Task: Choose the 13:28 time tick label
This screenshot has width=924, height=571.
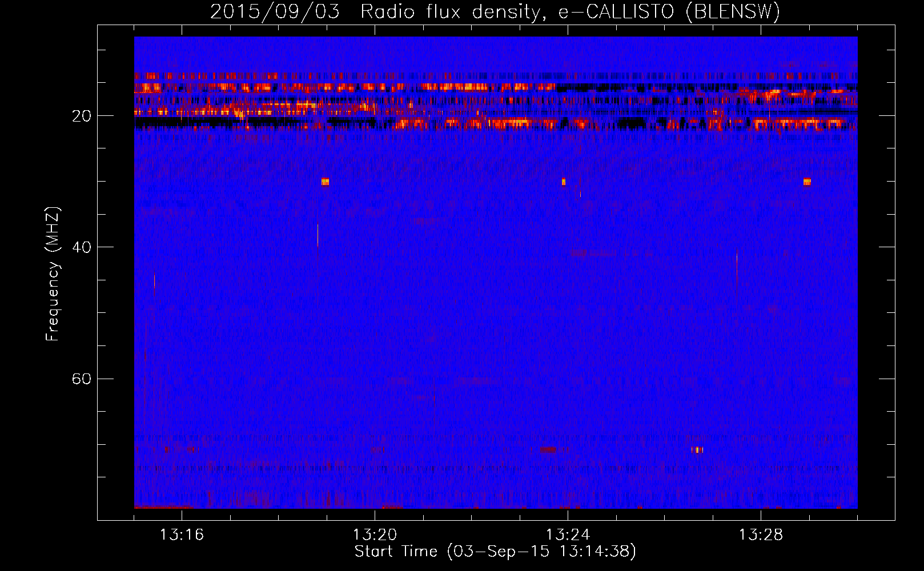Action: tap(761, 535)
